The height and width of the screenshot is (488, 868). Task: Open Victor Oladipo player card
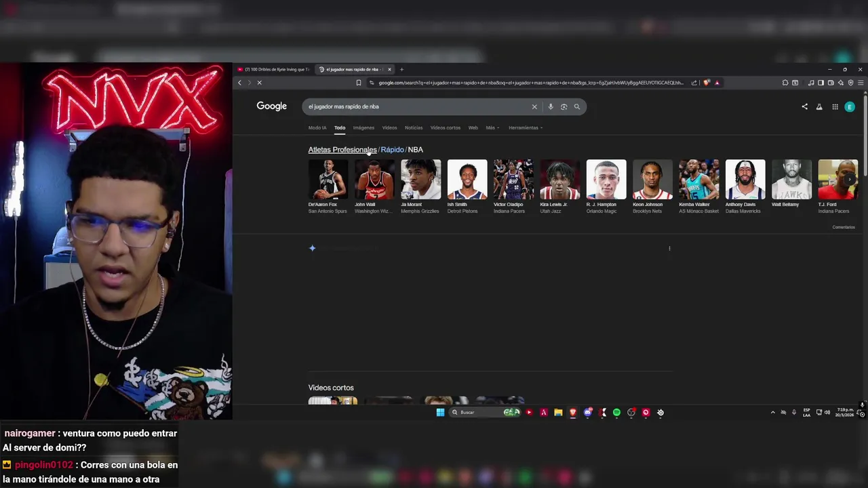pyautogui.click(x=513, y=187)
